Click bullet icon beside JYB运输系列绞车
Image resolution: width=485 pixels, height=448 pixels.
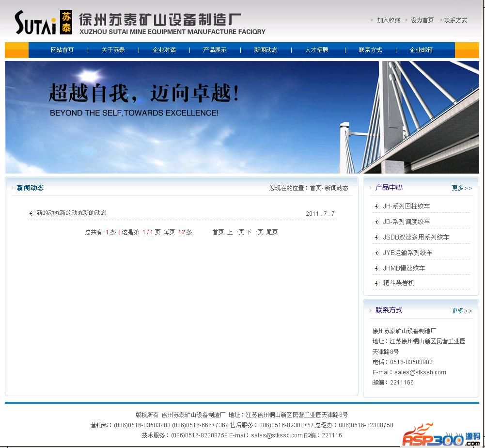[376, 253]
